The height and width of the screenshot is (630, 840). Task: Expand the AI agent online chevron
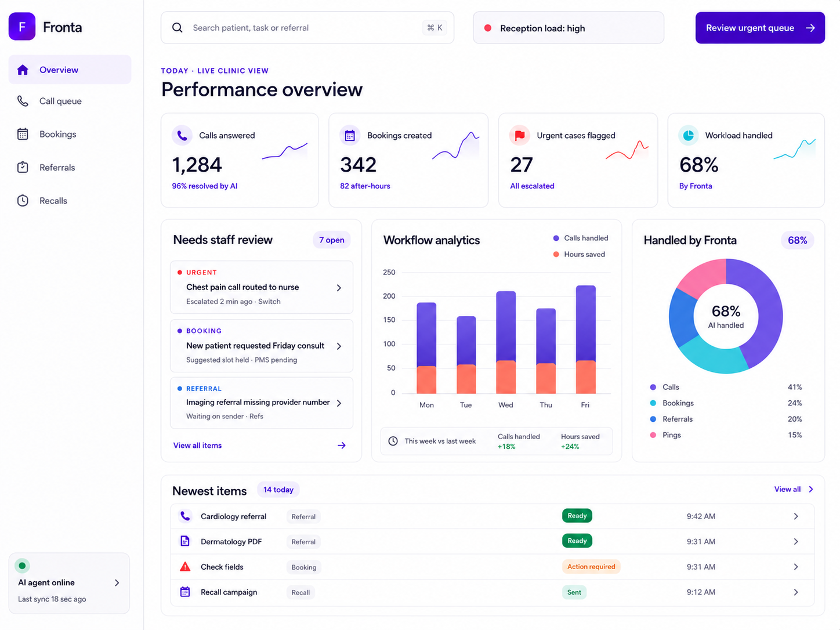coord(117,582)
